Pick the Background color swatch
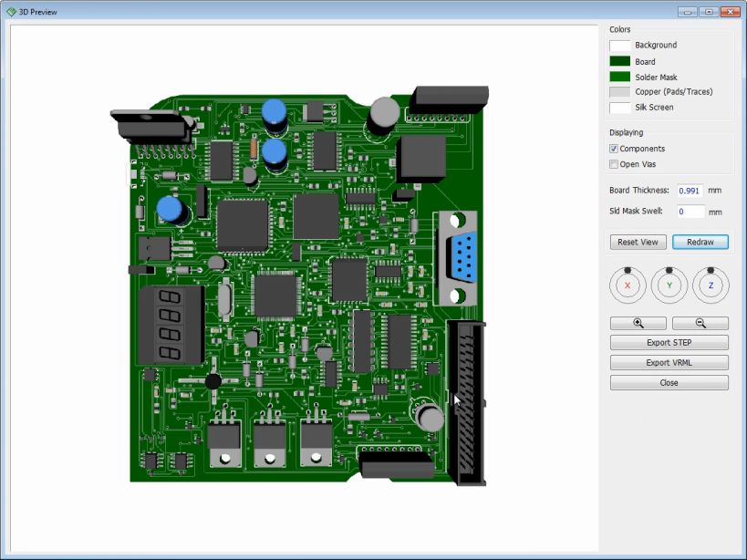This screenshot has height=560, width=747. pos(620,46)
